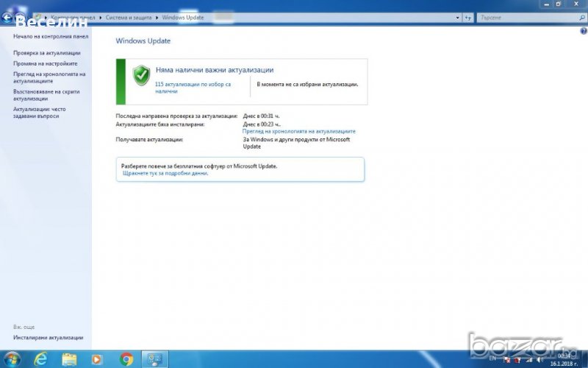
Task: Click the green shield status icon
Action: (x=141, y=74)
